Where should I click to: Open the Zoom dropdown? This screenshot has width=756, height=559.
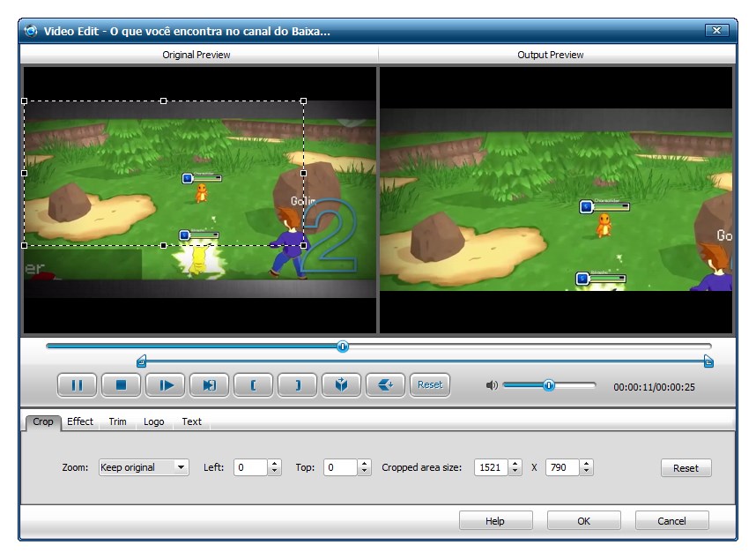144,467
